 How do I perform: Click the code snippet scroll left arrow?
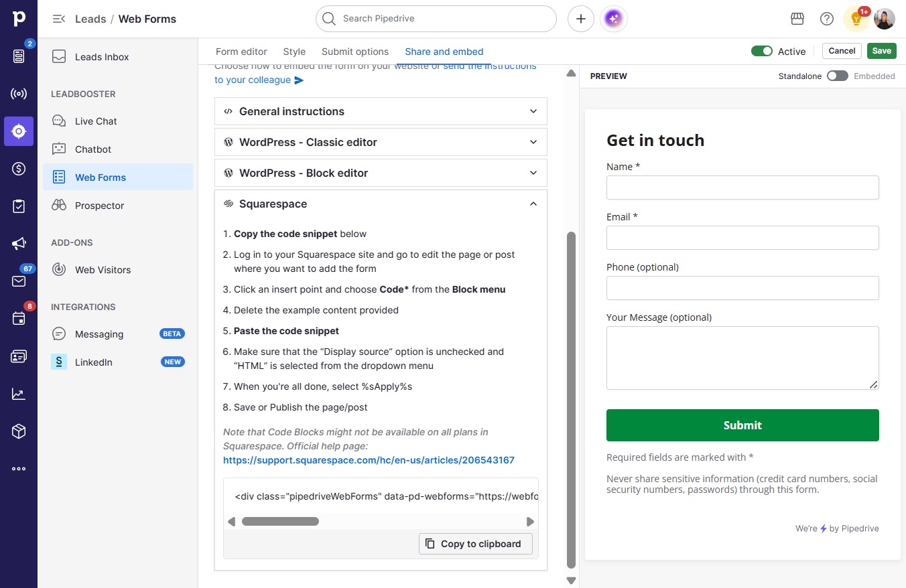pos(232,522)
